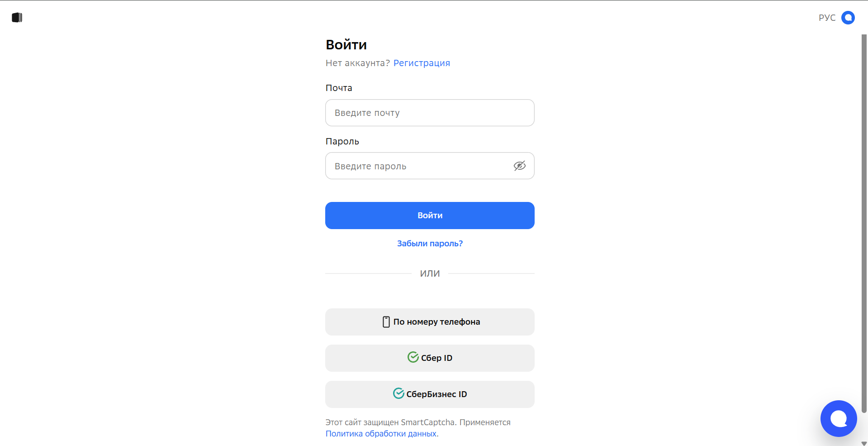The image size is (868, 446).
Task: Focus the Введите пароль password field
Action: click(x=430, y=166)
